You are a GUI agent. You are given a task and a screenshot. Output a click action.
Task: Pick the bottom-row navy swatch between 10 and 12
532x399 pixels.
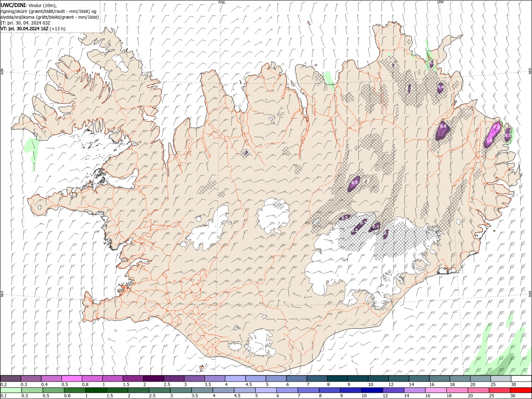pos(372,390)
